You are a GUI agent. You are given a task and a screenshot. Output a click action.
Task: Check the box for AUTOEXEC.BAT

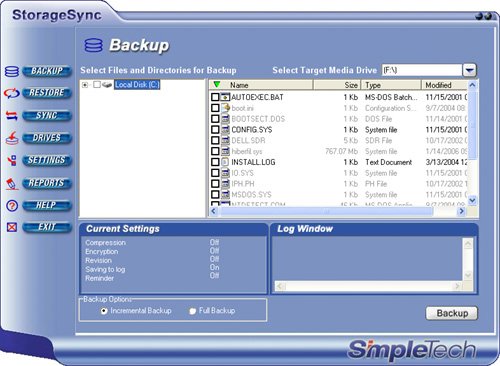pyautogui.click(x=215, y=97)
